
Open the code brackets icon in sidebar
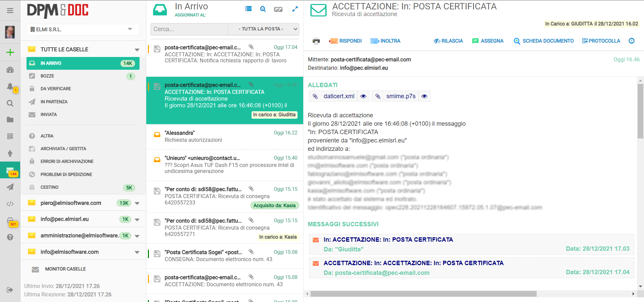tap(10, 203)
